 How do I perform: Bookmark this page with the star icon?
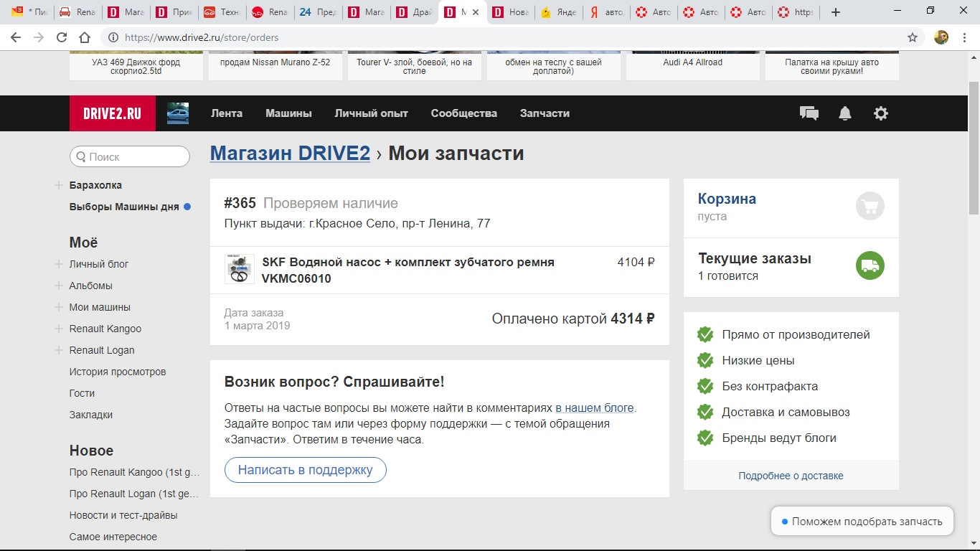pos(913,37)
